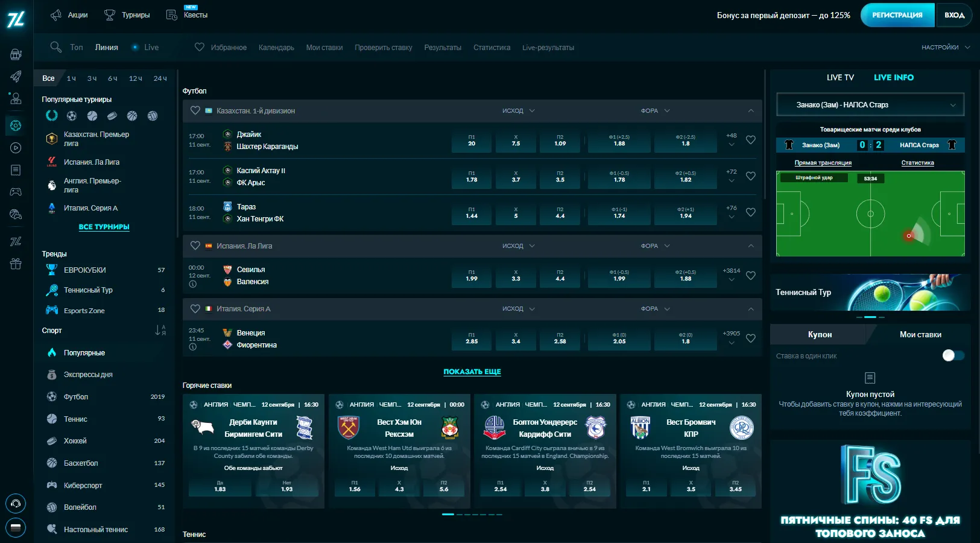980x543 pixels.
Task: Open ФОРА dropdown in Италия Серия А
Action: click(656, 308)
